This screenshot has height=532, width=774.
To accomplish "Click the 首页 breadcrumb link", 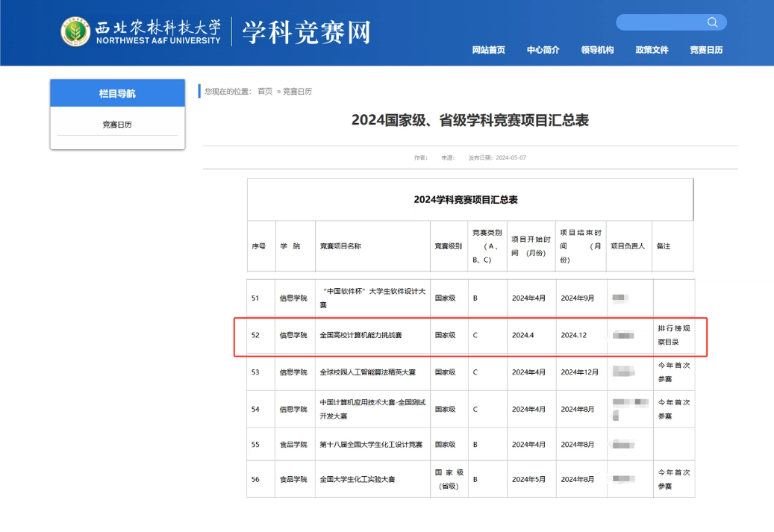I will click(265, 91).
